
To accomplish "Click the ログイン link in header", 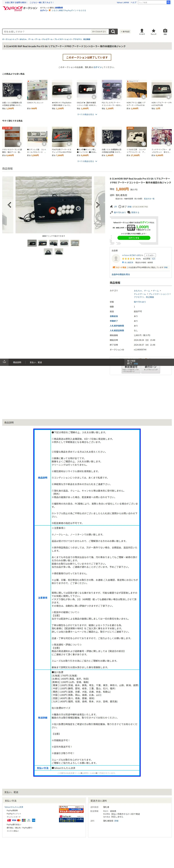I will 44,10.
